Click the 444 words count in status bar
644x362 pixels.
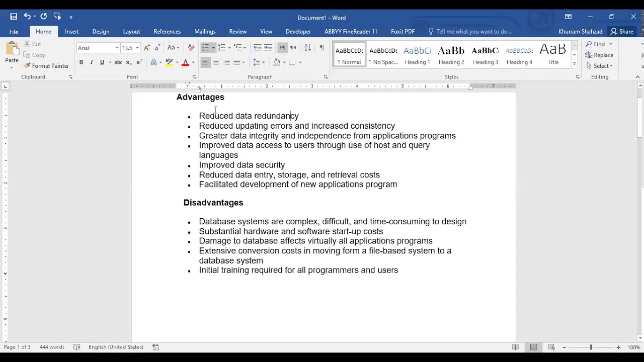click(x=52, y=347)
